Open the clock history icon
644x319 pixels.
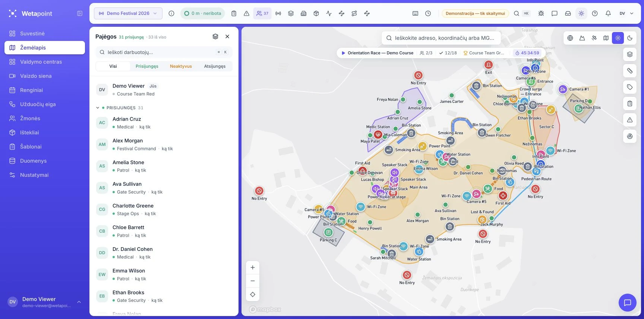click(428, 13)
